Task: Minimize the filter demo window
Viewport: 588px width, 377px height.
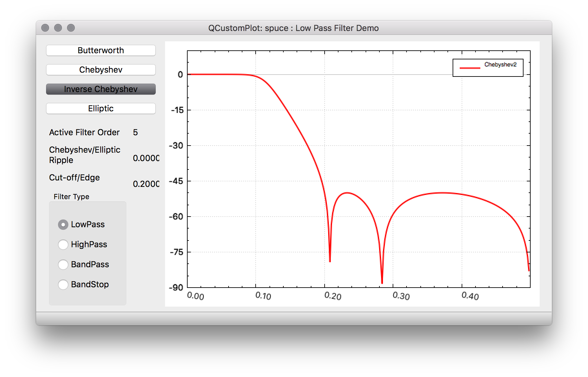Action: click(x=58, y=28)
